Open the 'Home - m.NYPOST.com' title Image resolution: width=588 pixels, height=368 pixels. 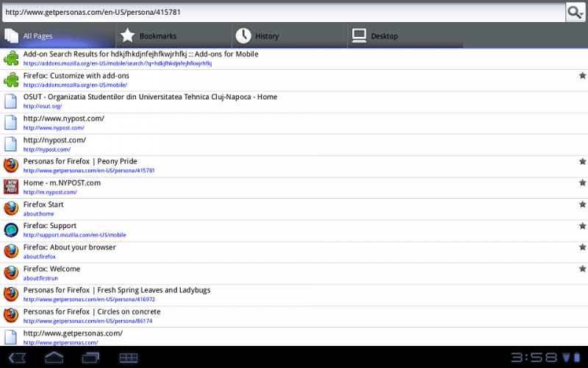click(x=62, y=183)
